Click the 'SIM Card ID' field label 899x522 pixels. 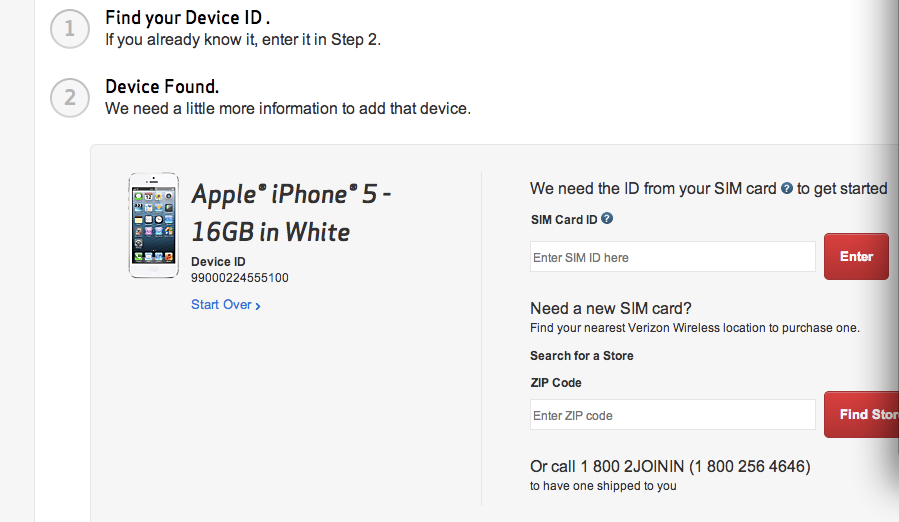(x=563, y=219)
